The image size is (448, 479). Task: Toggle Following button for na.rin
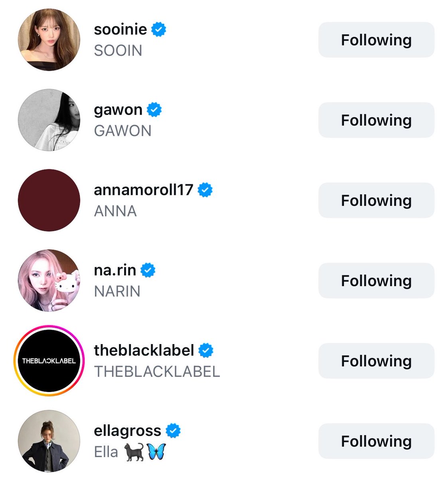coord(376,281)
